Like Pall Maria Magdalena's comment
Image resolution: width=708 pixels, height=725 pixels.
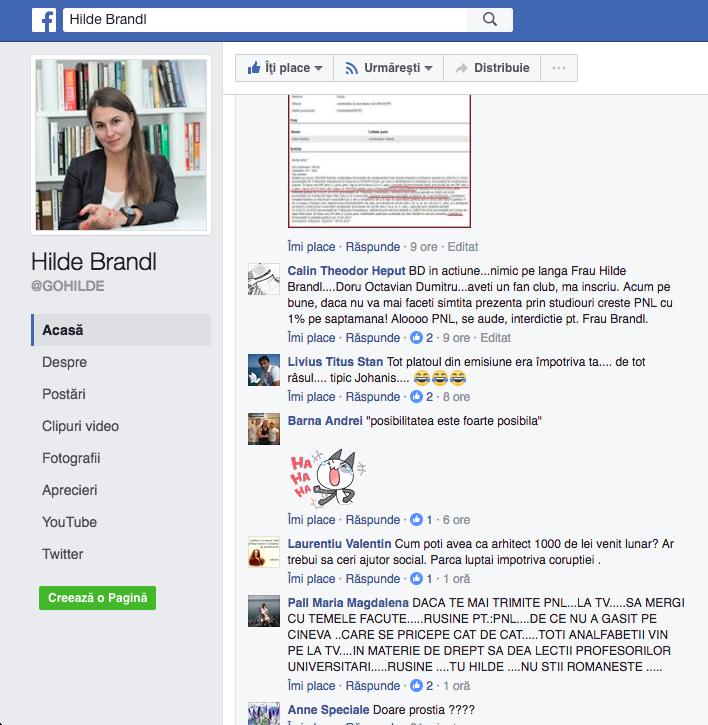click(311, 686)
